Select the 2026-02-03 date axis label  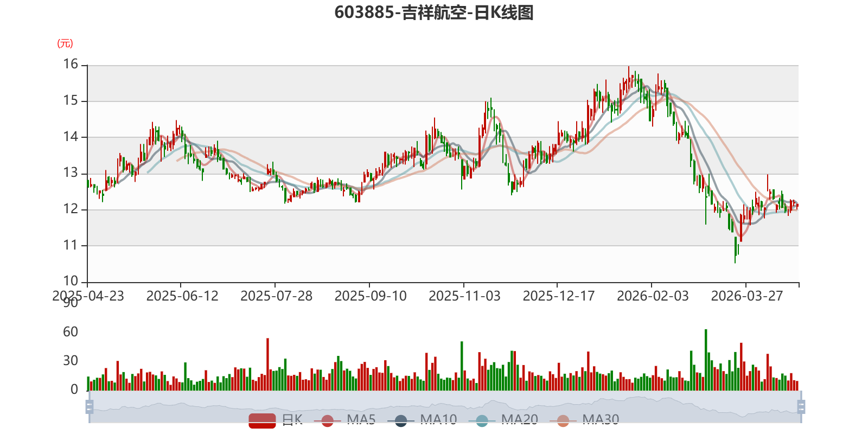653,296
